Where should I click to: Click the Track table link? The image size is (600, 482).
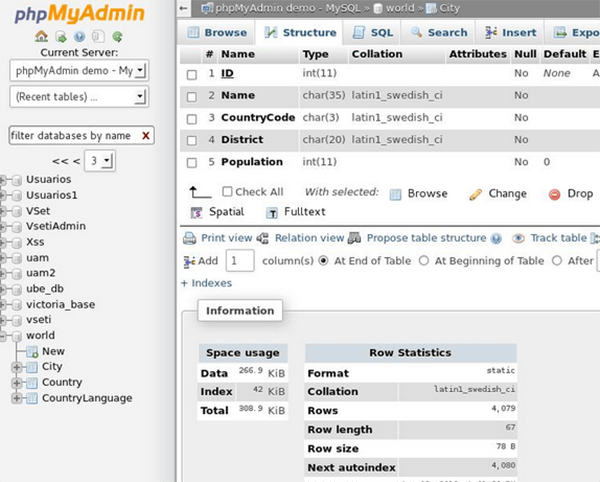point(559,238)
